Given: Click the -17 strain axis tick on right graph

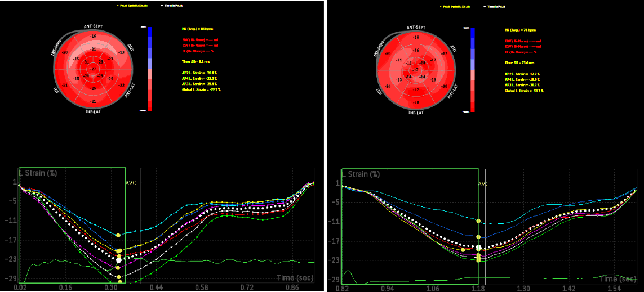Looking at the screenshot, I should pyautogui.click(x=333, y=241).
